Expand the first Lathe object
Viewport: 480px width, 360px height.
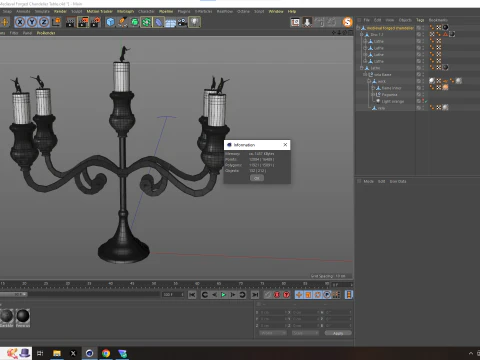(x=365, y=41)
